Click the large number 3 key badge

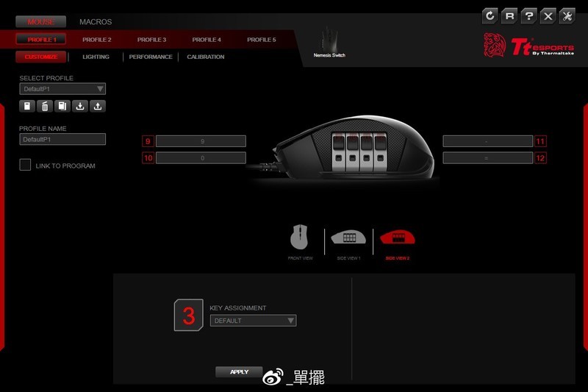[189, 315]
